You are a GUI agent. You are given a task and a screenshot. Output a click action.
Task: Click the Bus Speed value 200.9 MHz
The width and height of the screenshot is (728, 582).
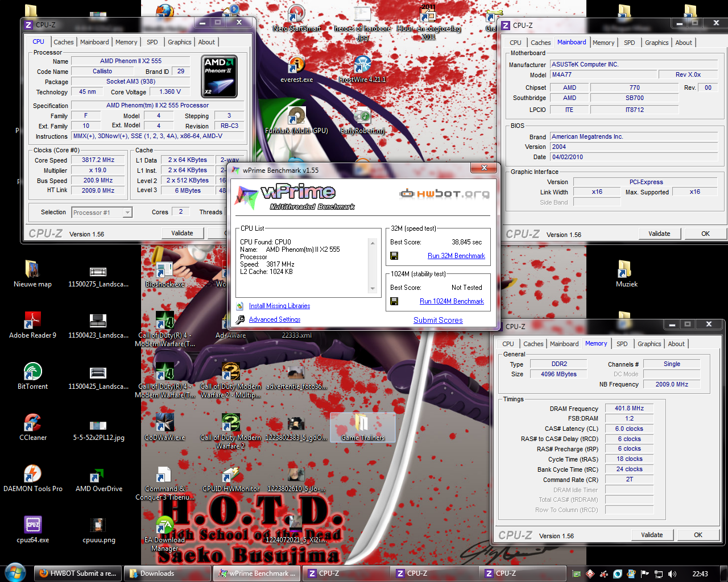[x=98, y=181]
